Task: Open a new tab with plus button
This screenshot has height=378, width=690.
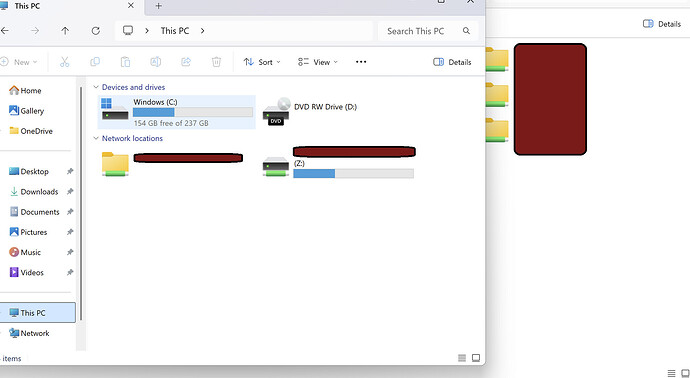Action: 158,6
